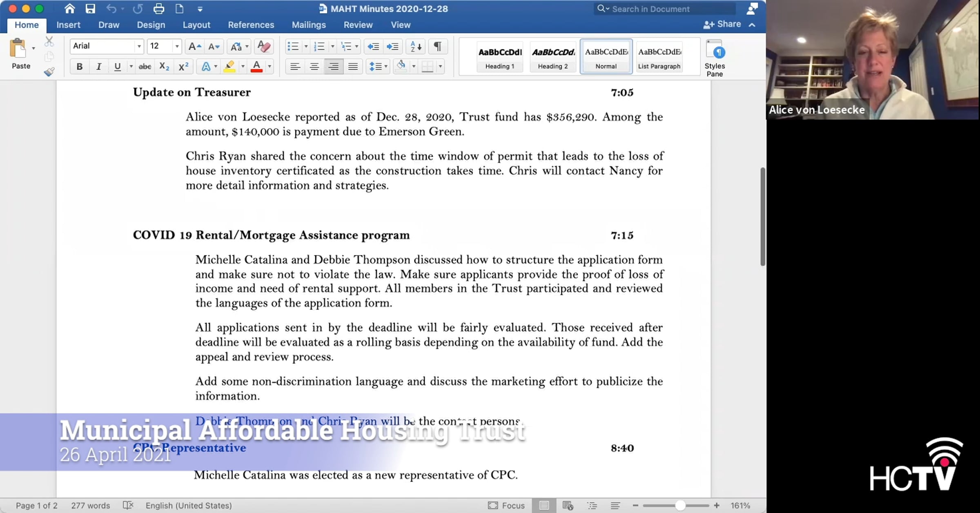Click the zoom slider handle

point(680,505)
